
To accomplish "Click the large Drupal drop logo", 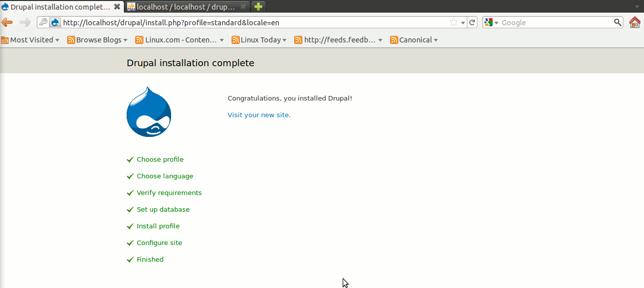I will click(149, 112).
